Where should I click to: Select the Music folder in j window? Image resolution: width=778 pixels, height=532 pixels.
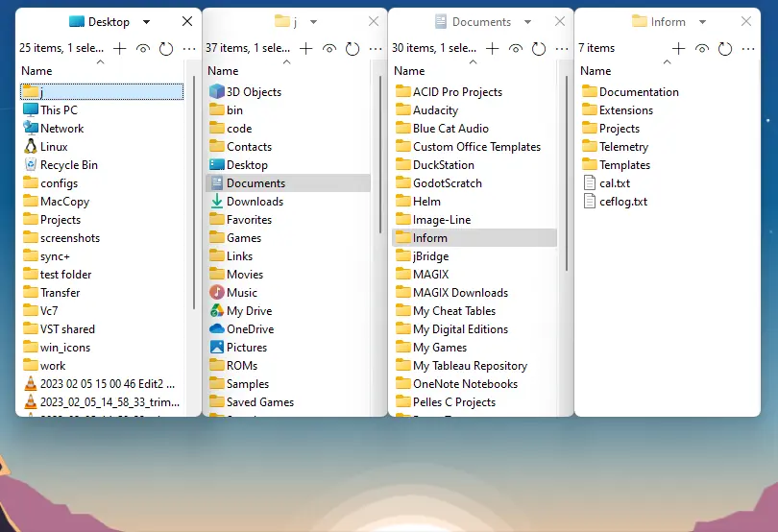[x=233, y=293]
